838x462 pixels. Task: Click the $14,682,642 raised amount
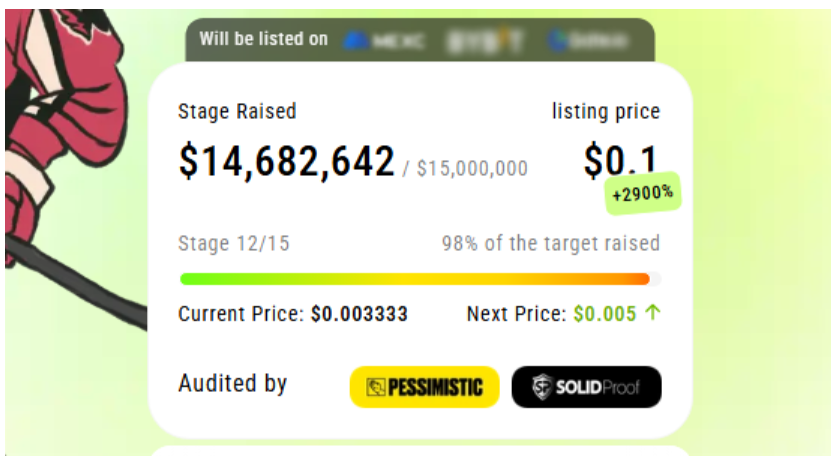point(286,160)
